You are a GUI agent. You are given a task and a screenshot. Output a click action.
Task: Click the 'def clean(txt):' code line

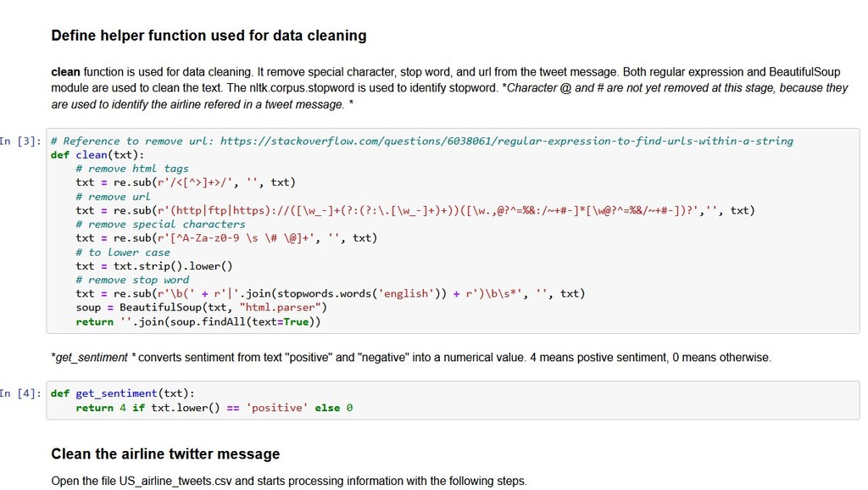97,155
